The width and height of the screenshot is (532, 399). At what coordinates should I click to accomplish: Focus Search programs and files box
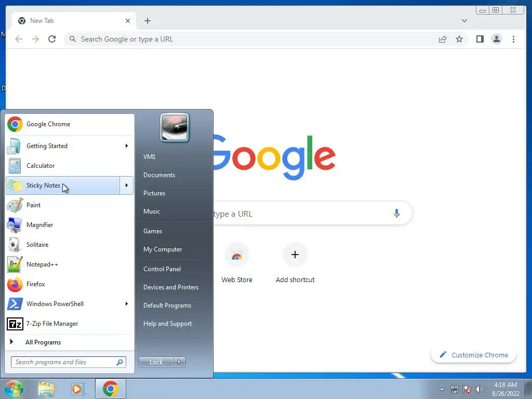point(68,362)
